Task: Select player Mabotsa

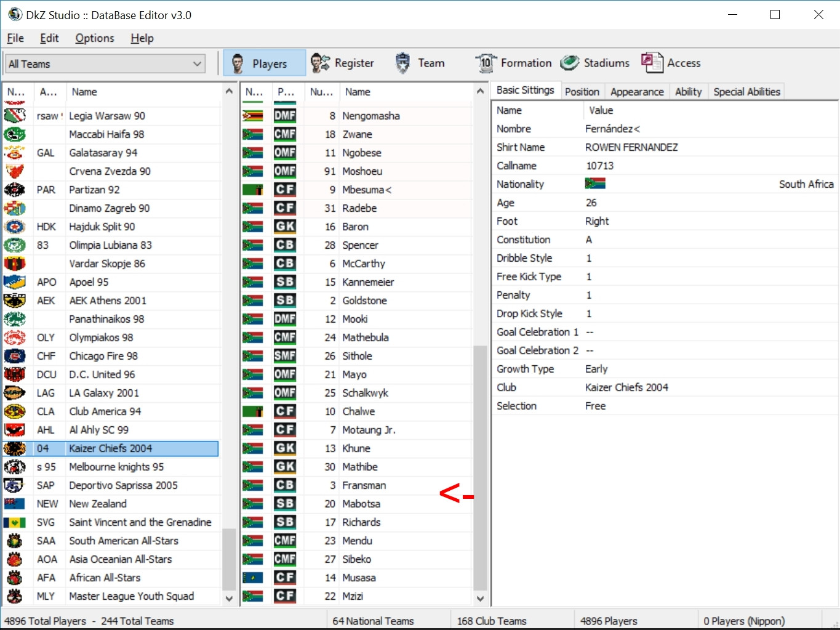Action: click(x=357, y=504)
